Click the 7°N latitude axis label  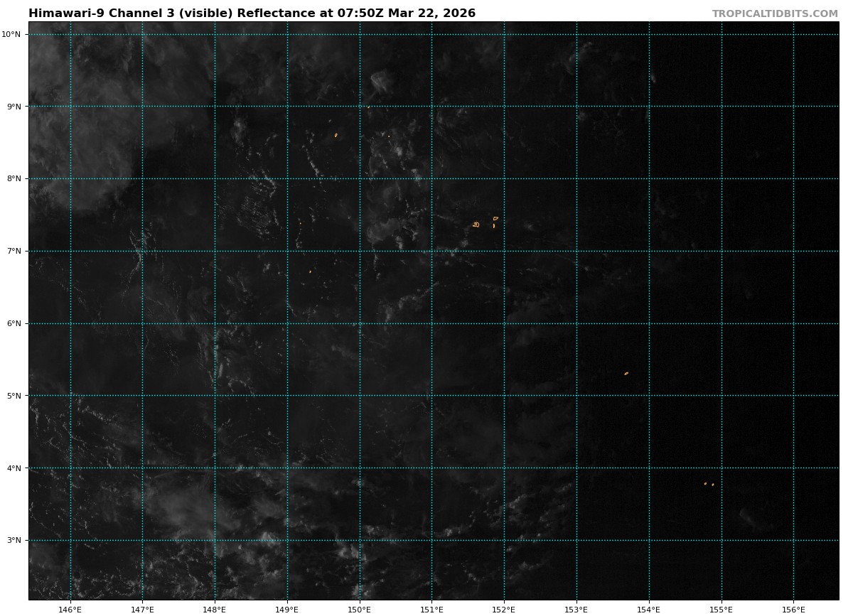pos(14,251)
